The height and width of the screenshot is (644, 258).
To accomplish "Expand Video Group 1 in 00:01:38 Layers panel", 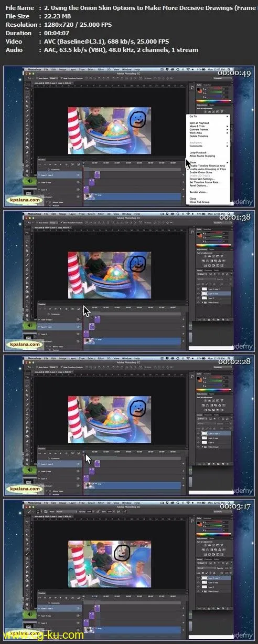I will tap(202, 303).
